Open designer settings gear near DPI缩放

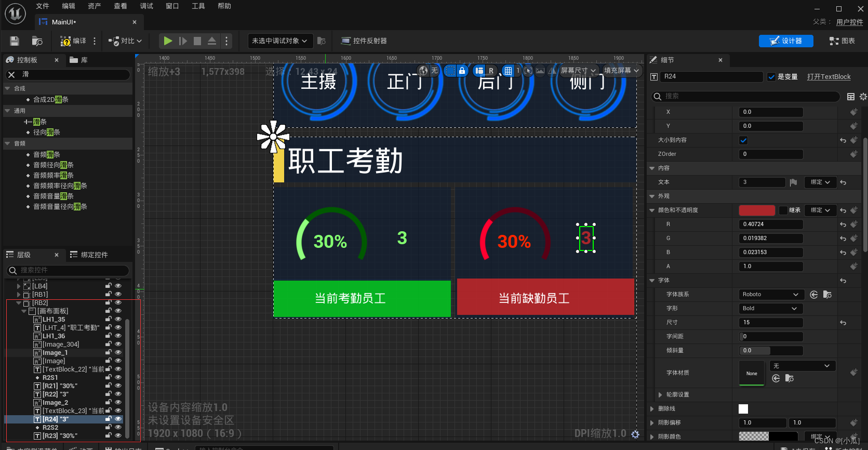pyautogui.click(x=635, y=434)
